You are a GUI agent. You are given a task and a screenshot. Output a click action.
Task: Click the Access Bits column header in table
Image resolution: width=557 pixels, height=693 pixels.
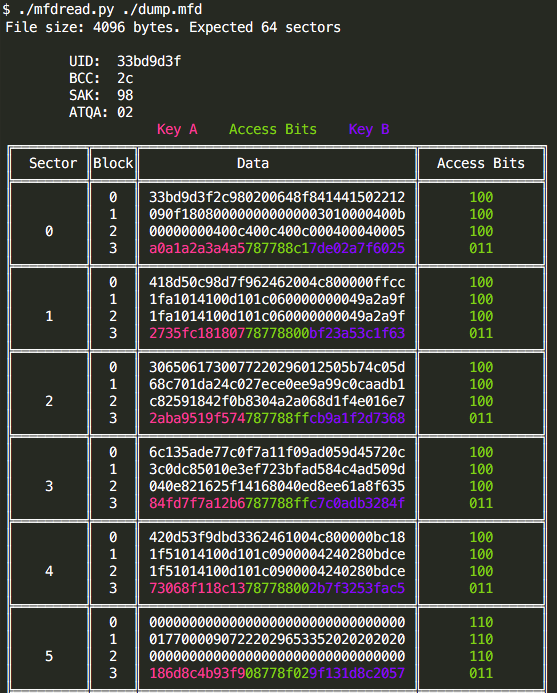click(x=481, y=163)
